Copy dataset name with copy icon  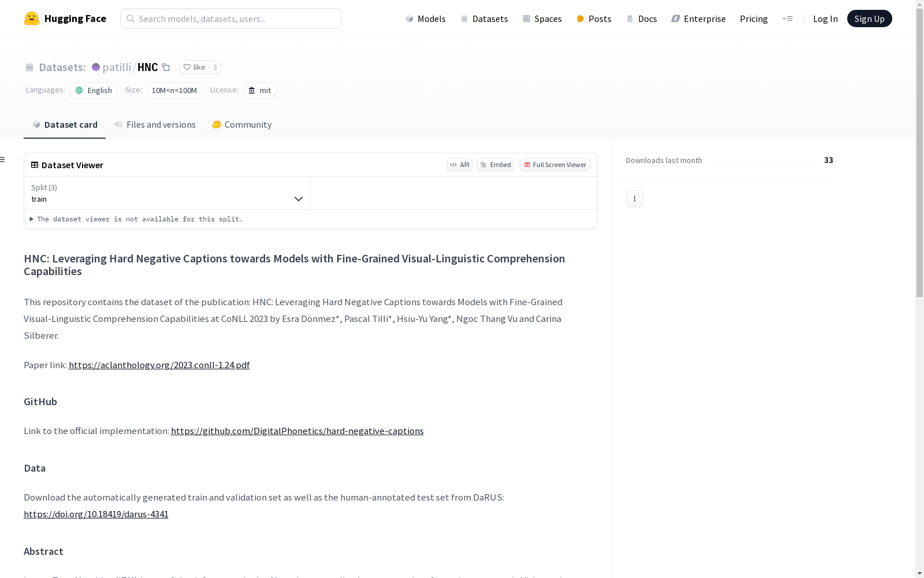[166, 67]
